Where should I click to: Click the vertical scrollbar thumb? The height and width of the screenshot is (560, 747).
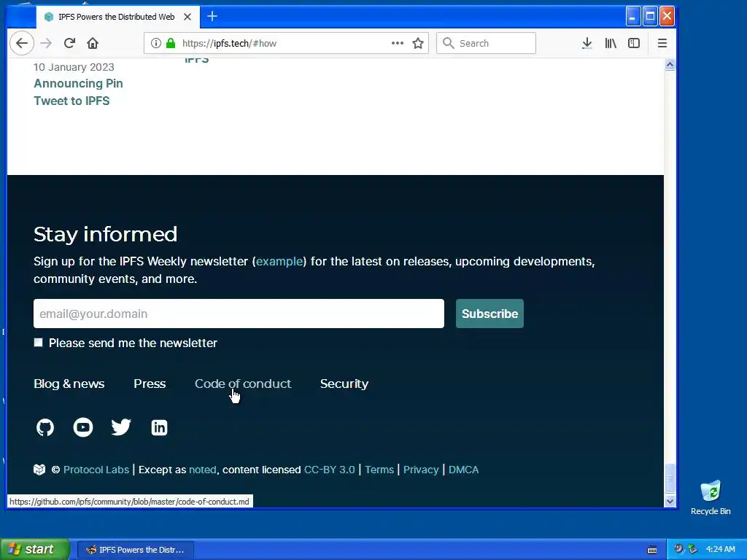coord(670,478)
